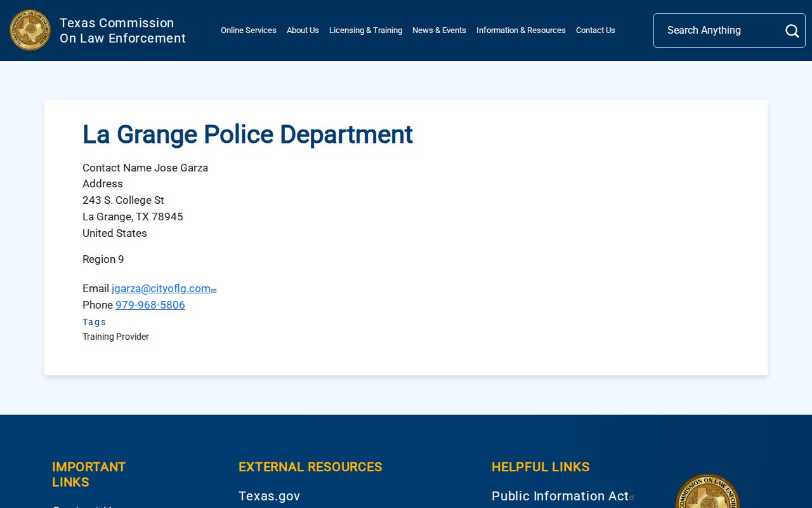This screenshot has width=812, height=508.
Task: Click the La Grange, TX 78945 line
Action: 133,217
